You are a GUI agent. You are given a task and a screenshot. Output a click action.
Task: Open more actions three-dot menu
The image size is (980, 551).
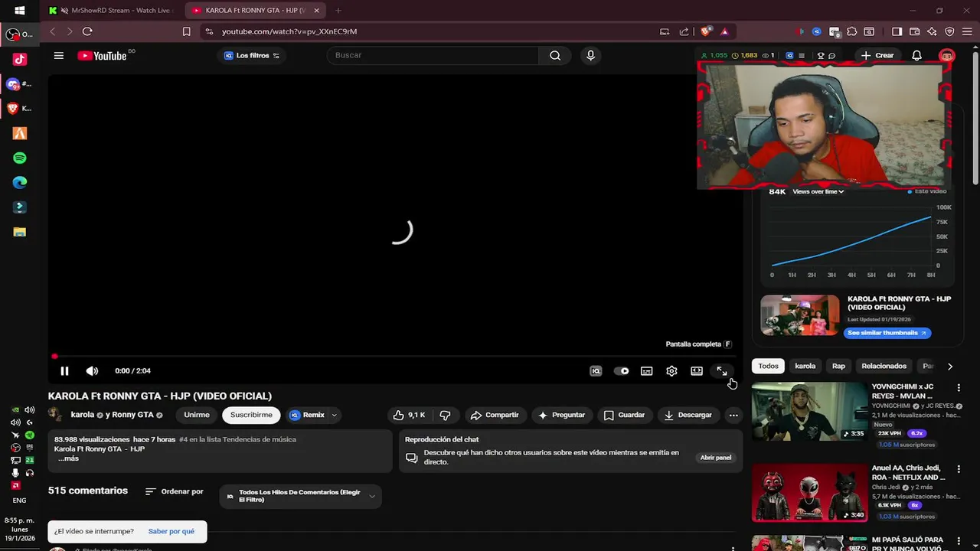[x=733, y=415]
